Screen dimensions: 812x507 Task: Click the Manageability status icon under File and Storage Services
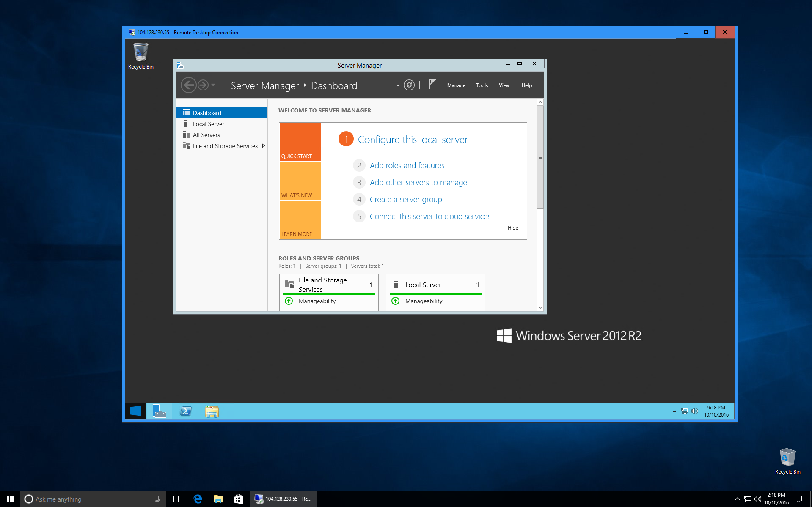point(289,301)
